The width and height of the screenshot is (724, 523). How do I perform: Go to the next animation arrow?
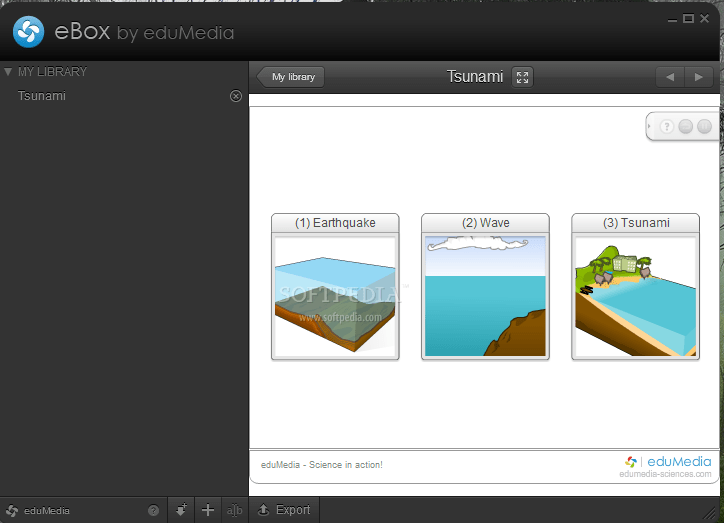tap(699, 77)
